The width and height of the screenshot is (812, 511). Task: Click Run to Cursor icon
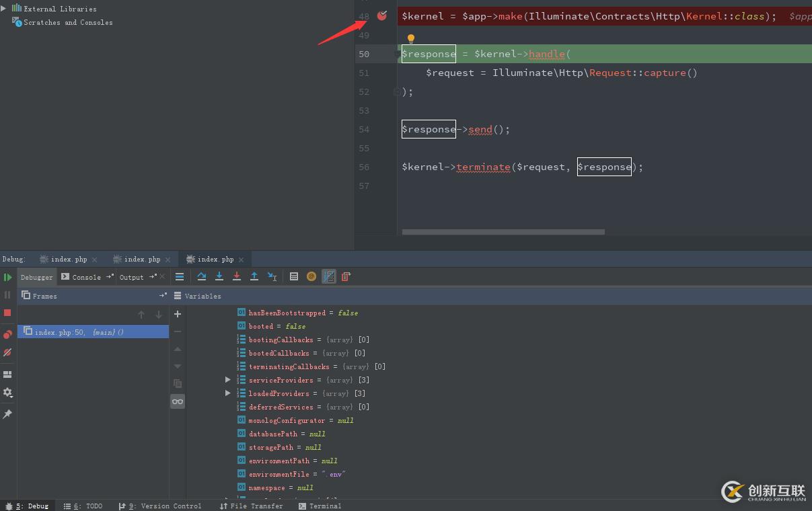coord(272,276)
